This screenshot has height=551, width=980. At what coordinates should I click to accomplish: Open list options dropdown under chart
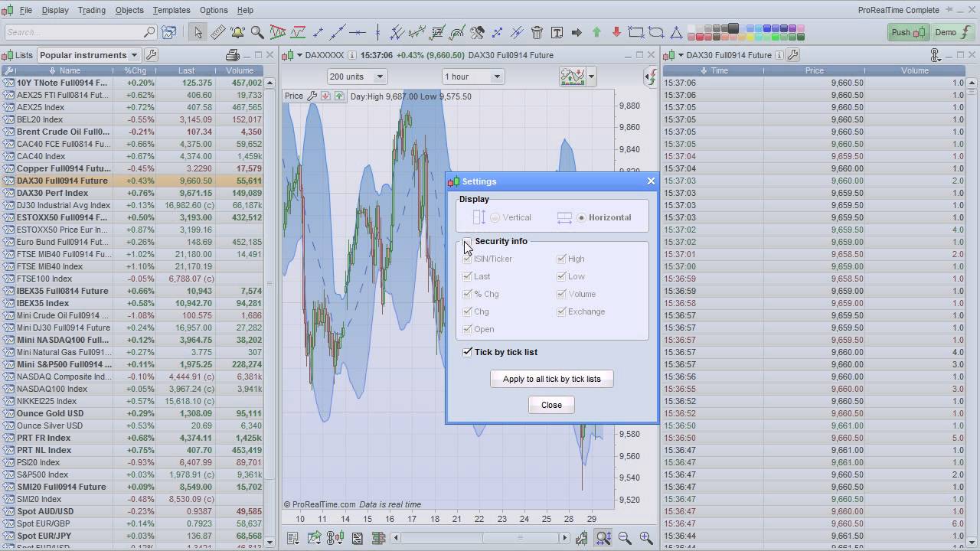[293, 538]
